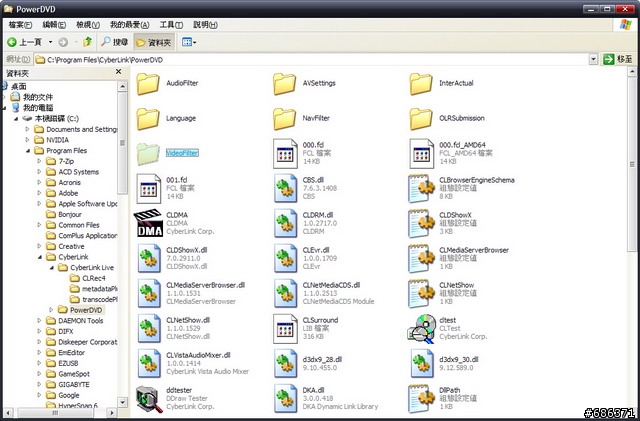Open the Language folder icon
This screenshot has height=421, width=640.
[x=148, y=119]
